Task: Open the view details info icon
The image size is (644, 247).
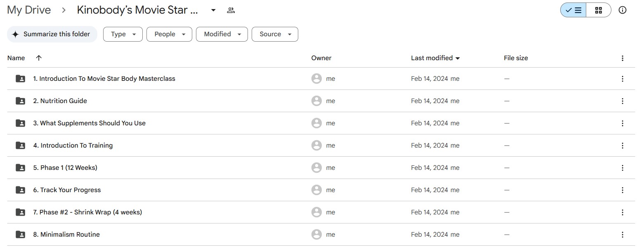Action: point(623,10)
